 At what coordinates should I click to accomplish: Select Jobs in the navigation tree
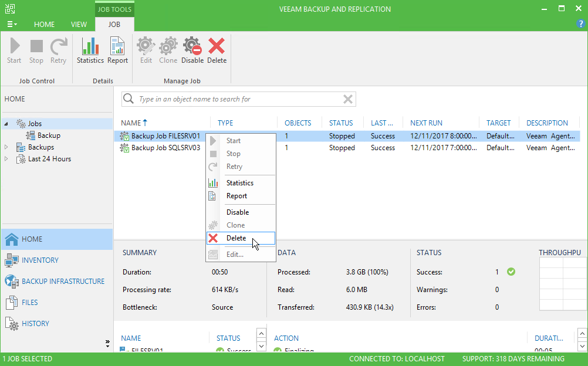pos(35,124)
